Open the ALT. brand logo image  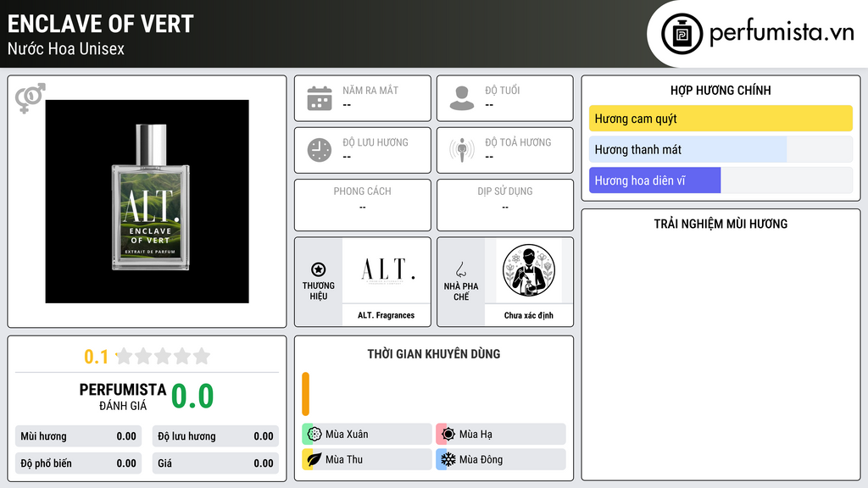coord(387,270)
